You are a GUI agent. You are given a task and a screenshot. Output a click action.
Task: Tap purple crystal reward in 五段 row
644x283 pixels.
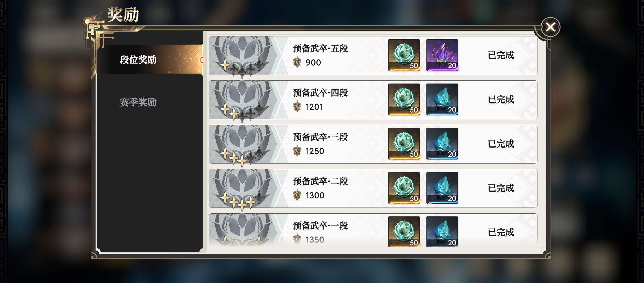tap(442, 55)
